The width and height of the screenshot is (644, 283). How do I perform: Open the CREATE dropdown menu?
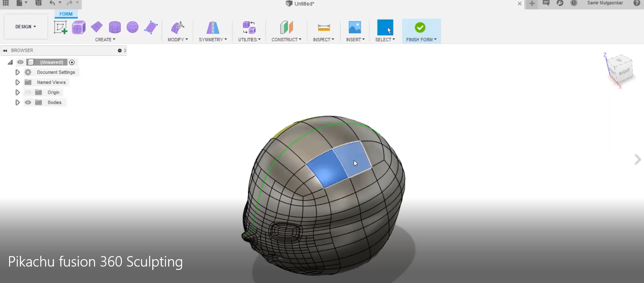105,40
